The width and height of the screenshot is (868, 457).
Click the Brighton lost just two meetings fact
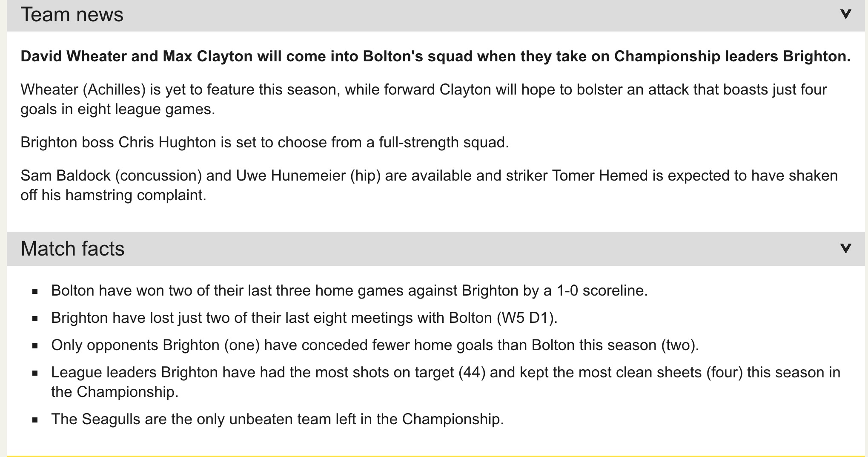coord(304,318)
